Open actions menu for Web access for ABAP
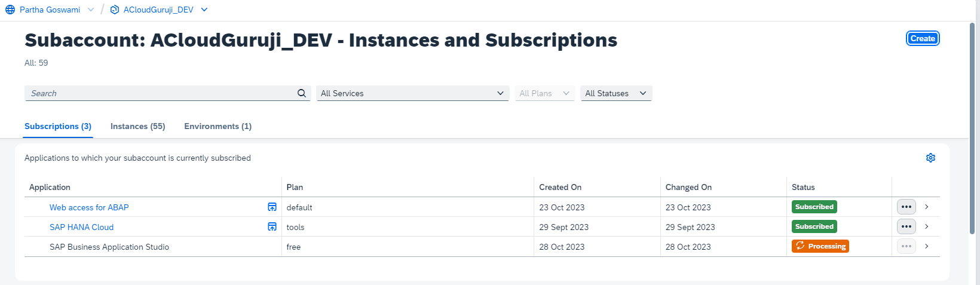This screenshot has height=285, width=980. pos(906,207)
